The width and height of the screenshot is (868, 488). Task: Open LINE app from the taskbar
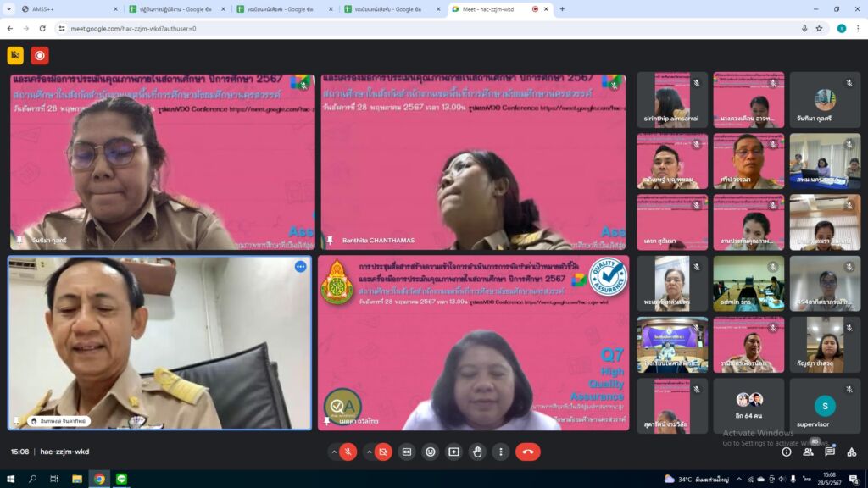coord(121,479)
